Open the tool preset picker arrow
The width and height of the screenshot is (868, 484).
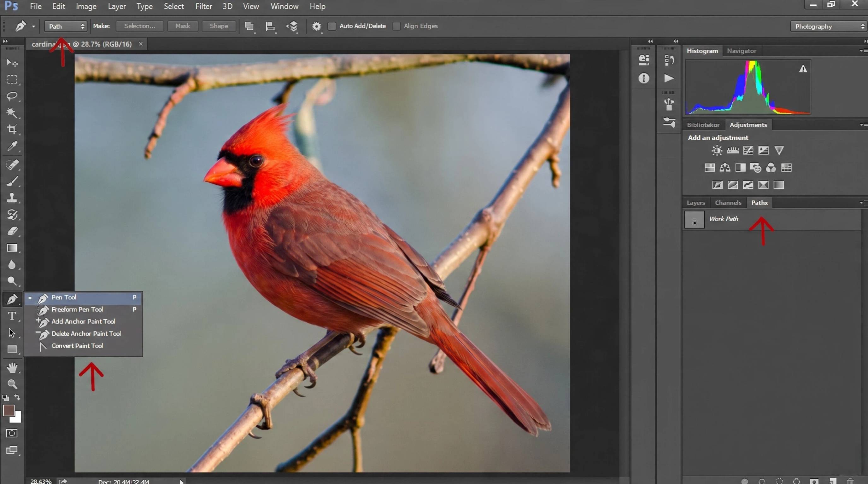pyautogui.click(x=33, y=26)
